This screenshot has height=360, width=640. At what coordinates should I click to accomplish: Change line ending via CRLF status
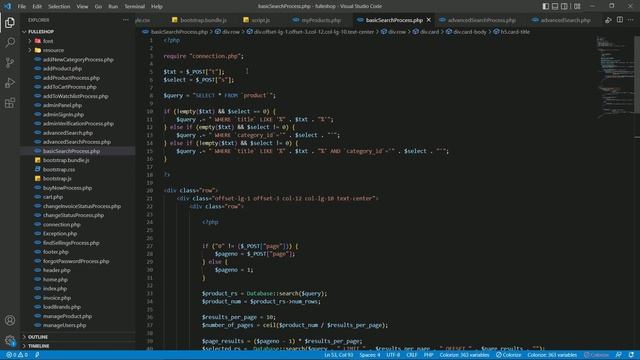pos(412,355)
